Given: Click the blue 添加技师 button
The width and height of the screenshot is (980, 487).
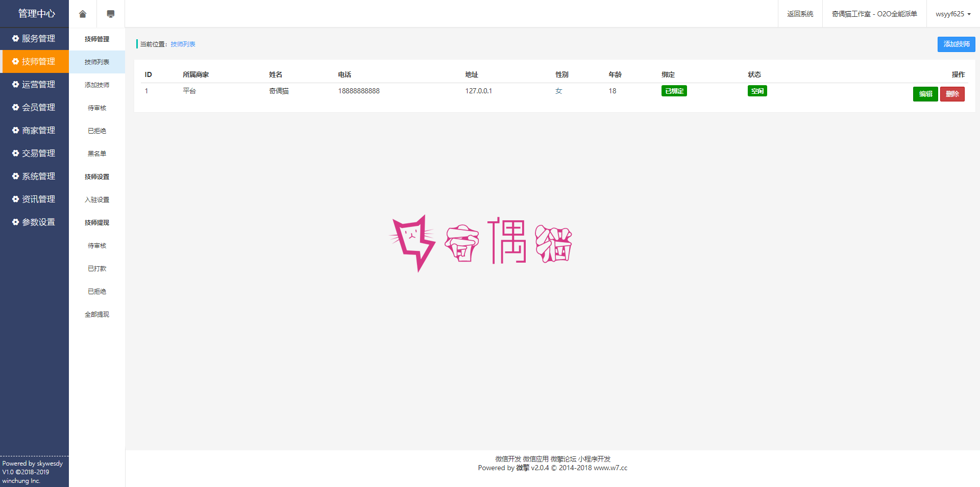Looking at the screenshot, I should click(x=956, y=44).
